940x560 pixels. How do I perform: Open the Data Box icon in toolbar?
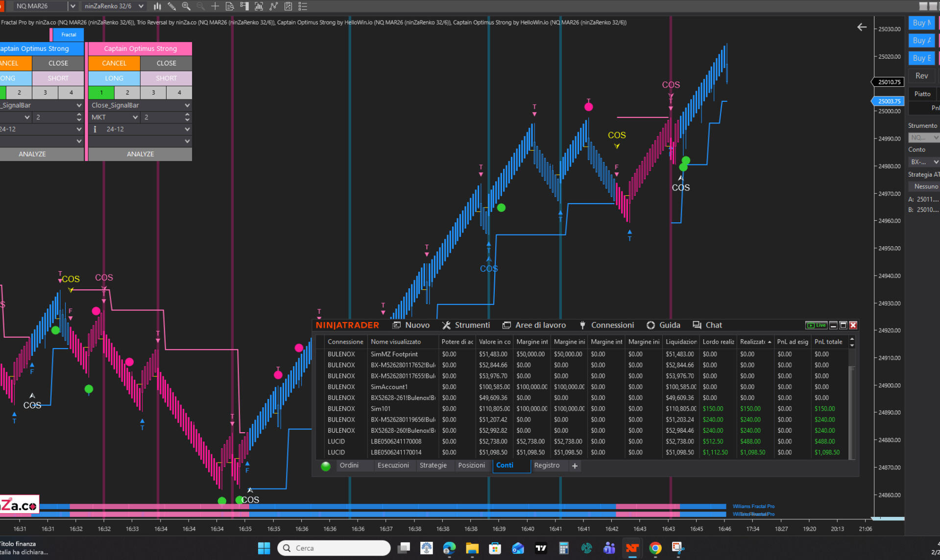(230, 6)
